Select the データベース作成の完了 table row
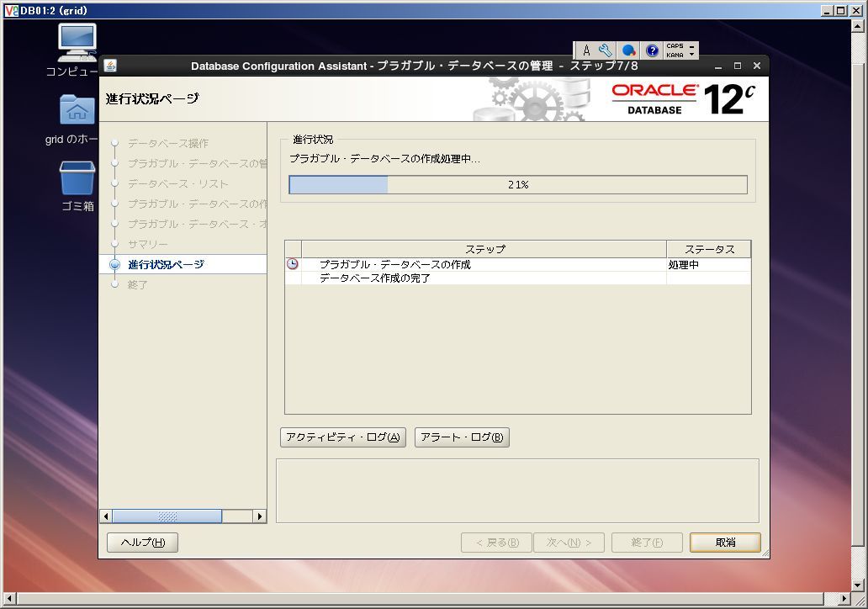Image resolution: width=868 pixels, height=609 pixels. click(518, 278)
